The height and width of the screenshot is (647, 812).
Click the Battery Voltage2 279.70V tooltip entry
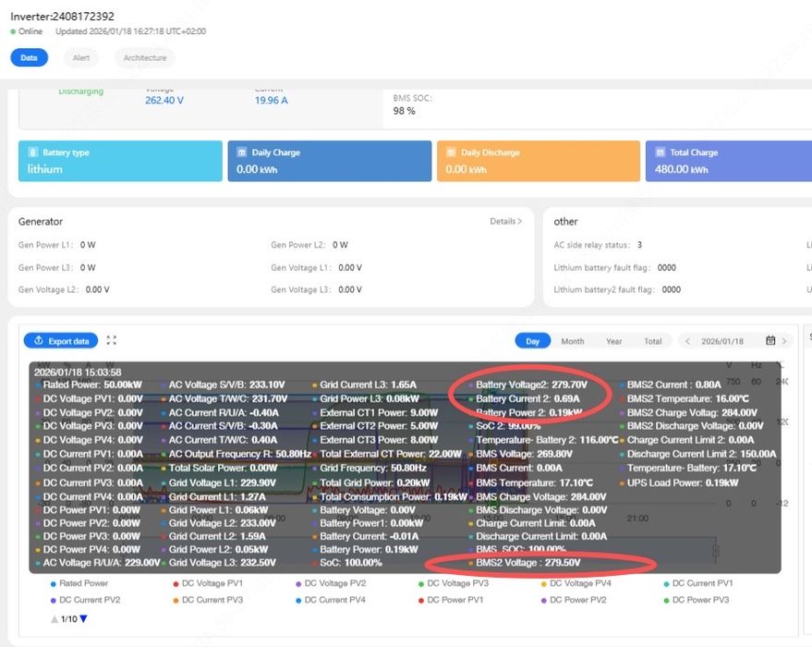click(x=528, y=385)
